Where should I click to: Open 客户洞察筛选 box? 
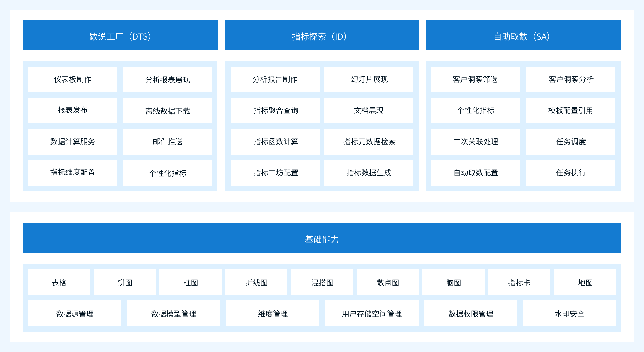point(475,79)
